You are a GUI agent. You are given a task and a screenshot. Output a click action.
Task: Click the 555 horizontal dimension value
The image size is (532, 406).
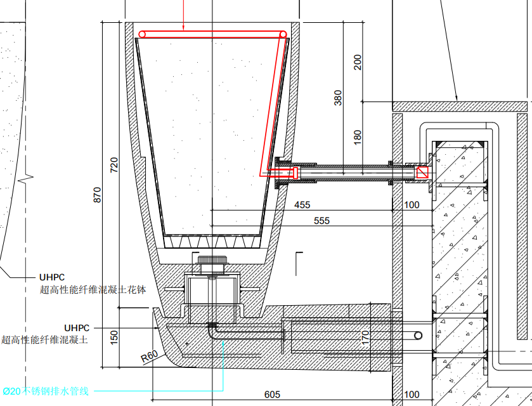[322, 220]
